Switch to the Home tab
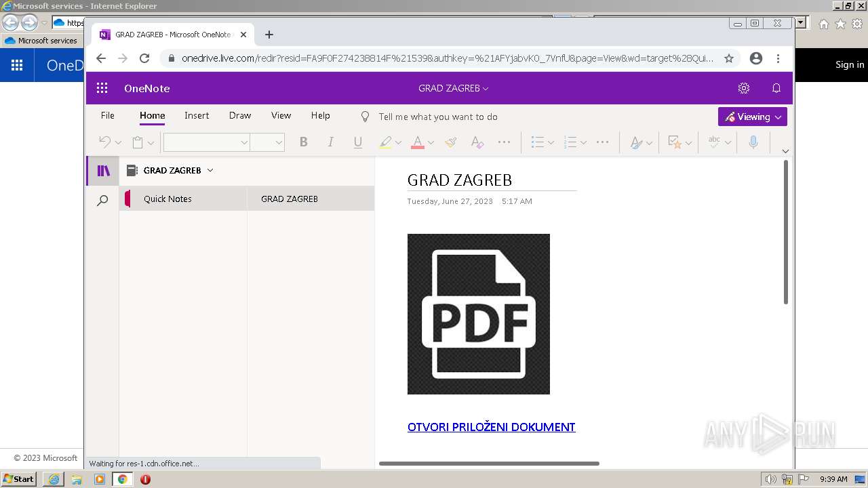This screenshot has height=488, width=868. tap(152, 116)
